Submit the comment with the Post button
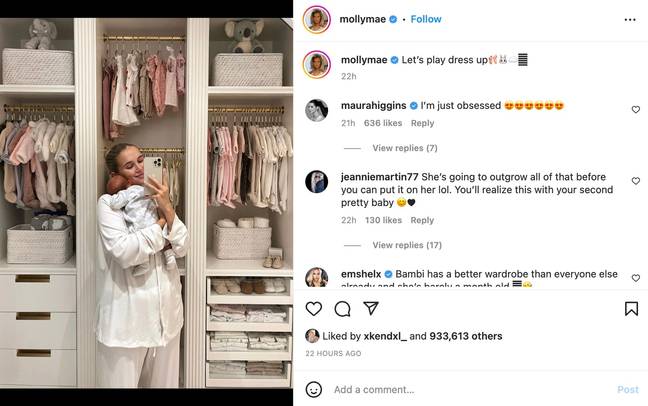648x406 pixels. tap(628, 389)
